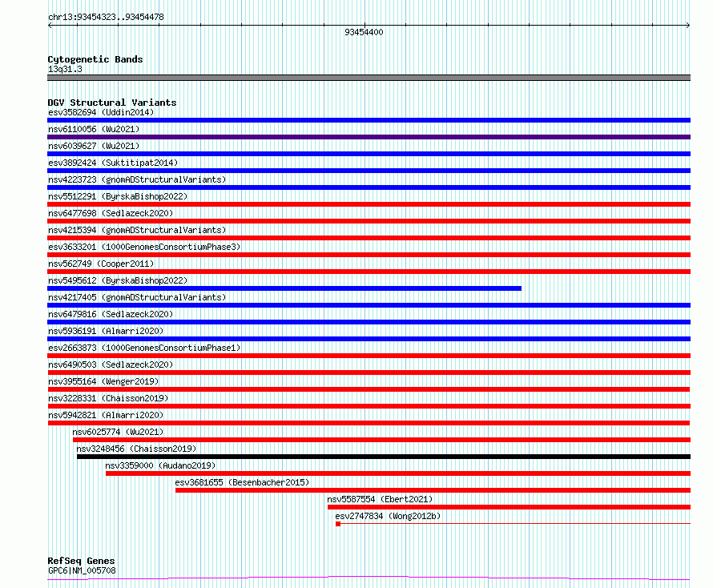This screenshot has height=588, width=713.
Task: Click nsv6477698 (Sedlazeck2020) label
Action: (111, 213)
